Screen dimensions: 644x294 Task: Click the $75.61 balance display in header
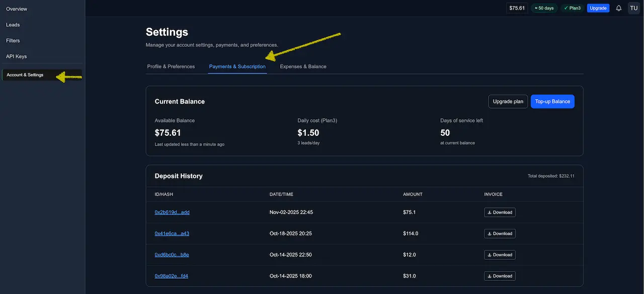pos(517,8)
